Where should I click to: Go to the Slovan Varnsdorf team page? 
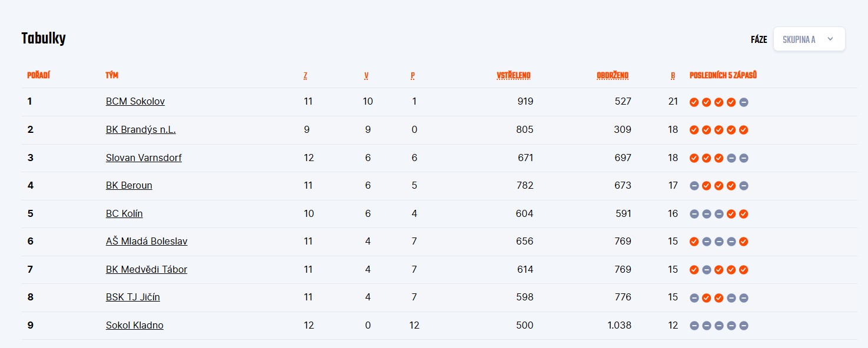pos(144,158)
